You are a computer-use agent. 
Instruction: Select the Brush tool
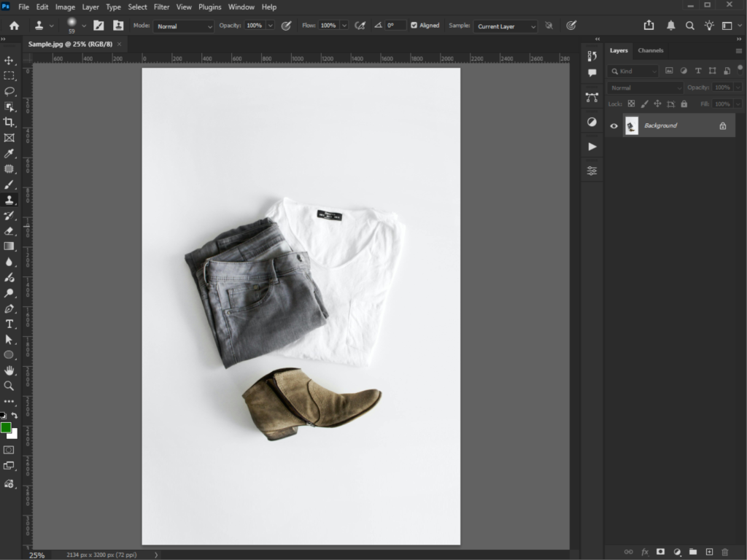click(9, 184)
